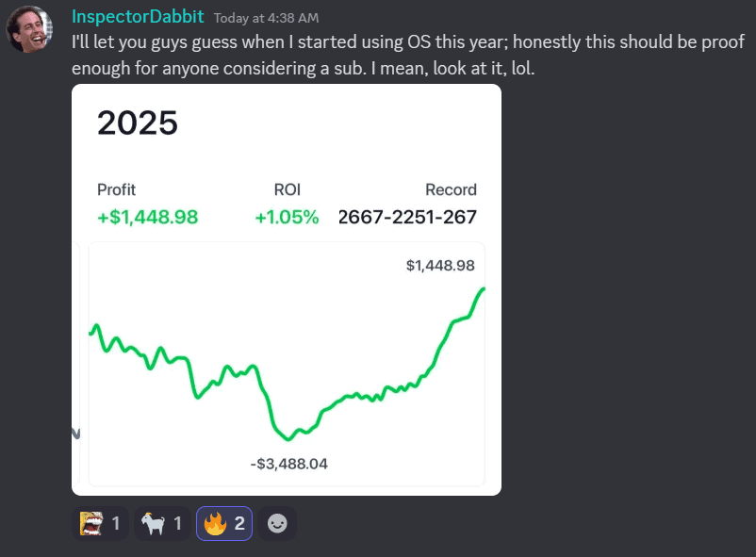This screenshot has width=756, height=557.
Task: Open the add reaction smiley picker
Action: click(x=277, y=524)
